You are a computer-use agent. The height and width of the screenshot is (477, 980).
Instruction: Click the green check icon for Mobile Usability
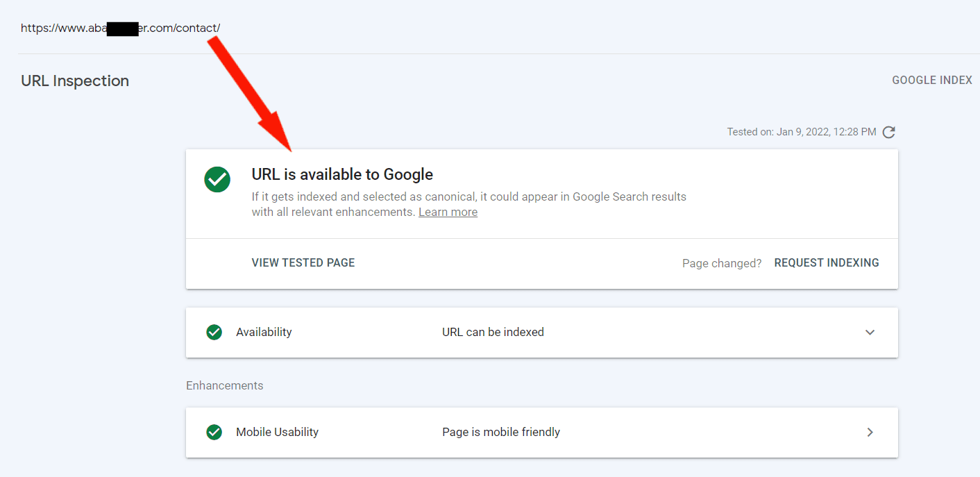[214, 432]
